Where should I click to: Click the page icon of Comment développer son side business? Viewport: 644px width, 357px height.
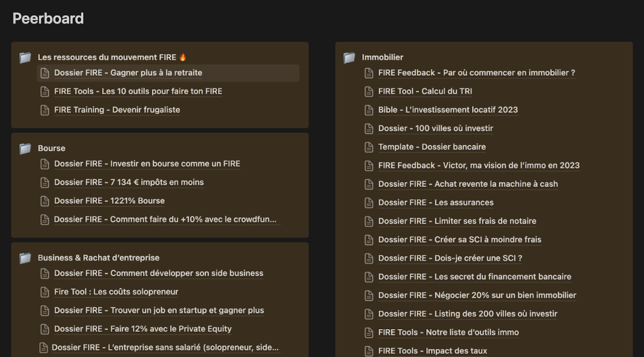[x=45, y=274]
